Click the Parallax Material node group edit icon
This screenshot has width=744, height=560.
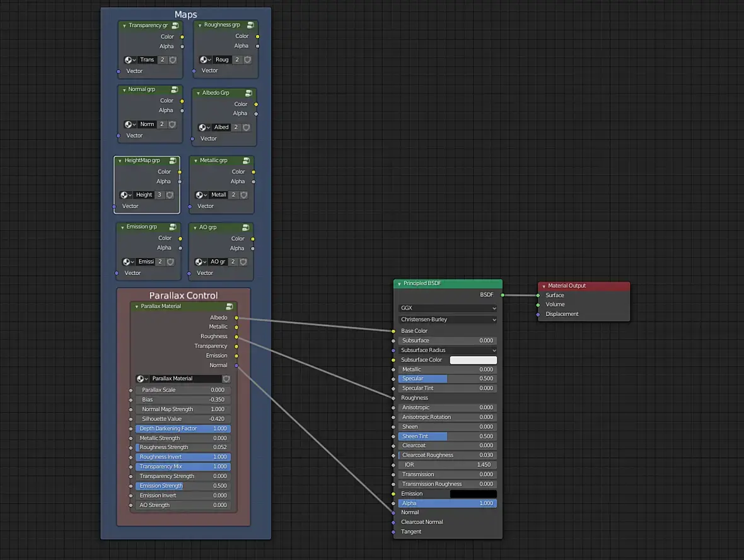tap(230, 306)
